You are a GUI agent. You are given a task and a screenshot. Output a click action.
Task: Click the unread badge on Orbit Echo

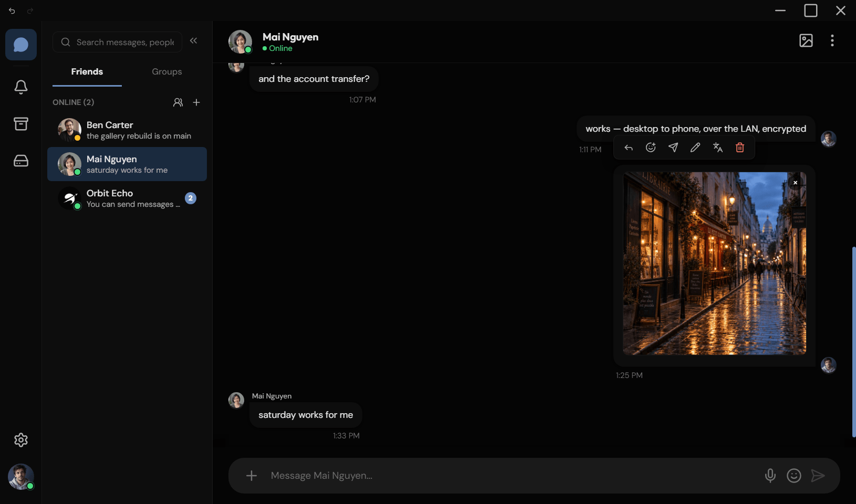tap(191, 198)
